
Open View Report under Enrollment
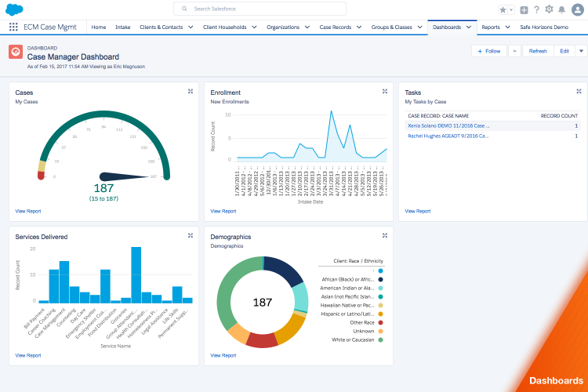tap(223, 211)
